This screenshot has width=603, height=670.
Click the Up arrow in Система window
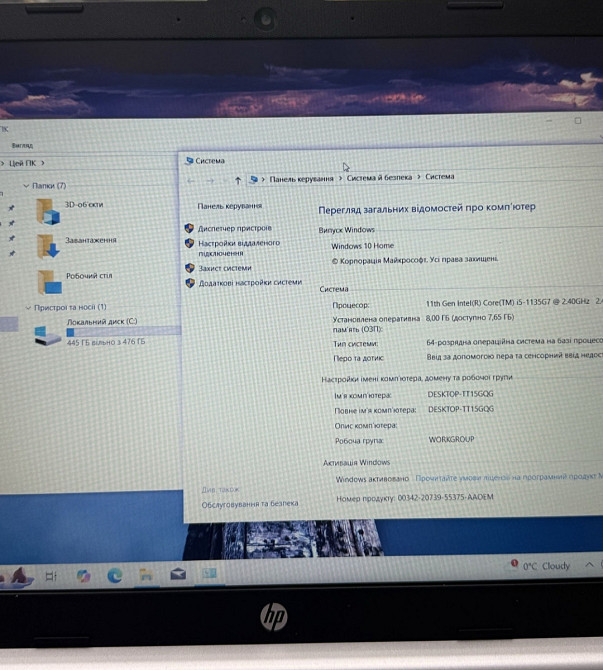click(238, 181)
